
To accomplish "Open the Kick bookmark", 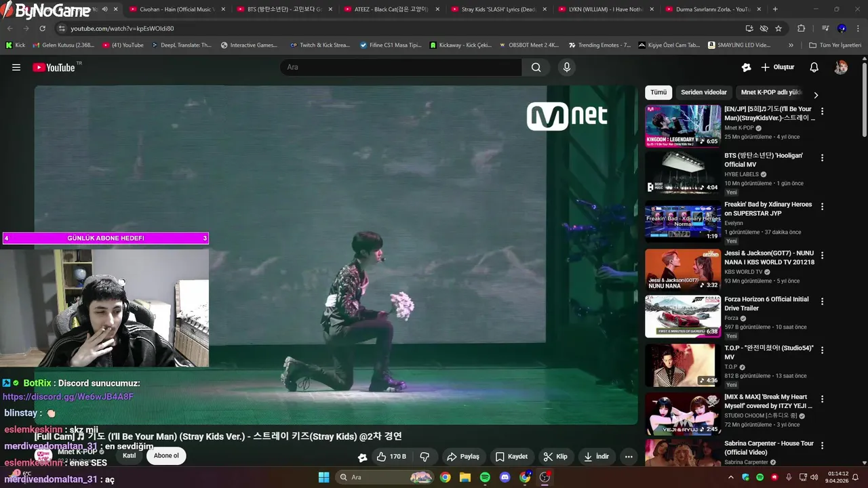I will click(x=15, y=45).
